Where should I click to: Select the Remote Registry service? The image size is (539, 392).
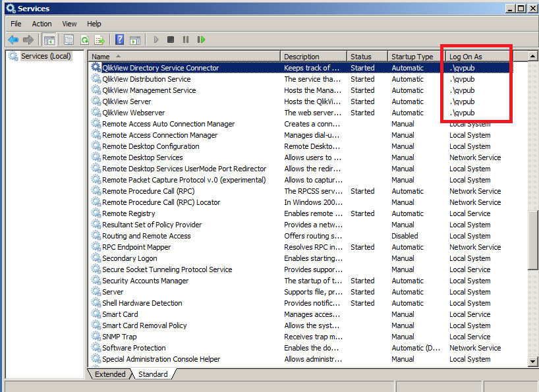click(128, 213)
